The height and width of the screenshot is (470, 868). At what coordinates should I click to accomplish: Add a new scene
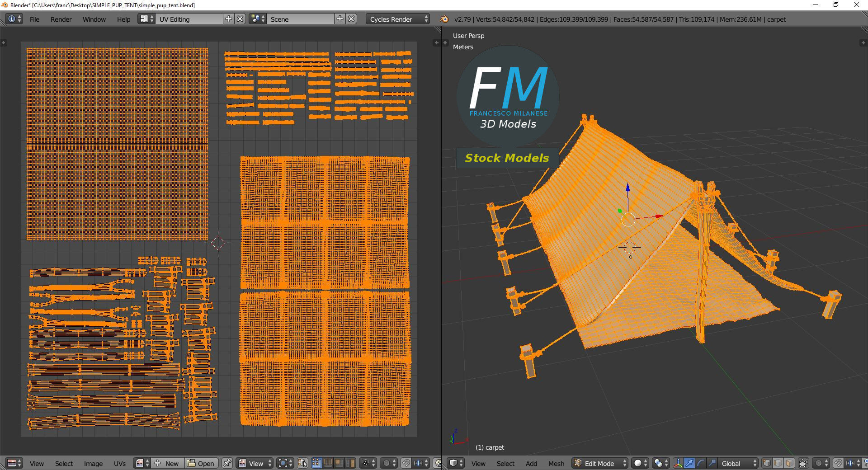340,19
